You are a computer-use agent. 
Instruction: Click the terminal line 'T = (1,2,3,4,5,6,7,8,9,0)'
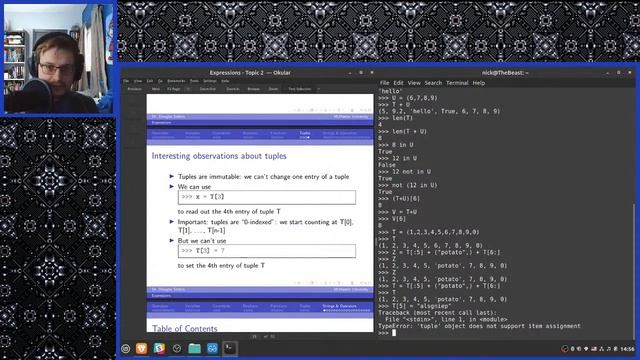click(429, 232)
